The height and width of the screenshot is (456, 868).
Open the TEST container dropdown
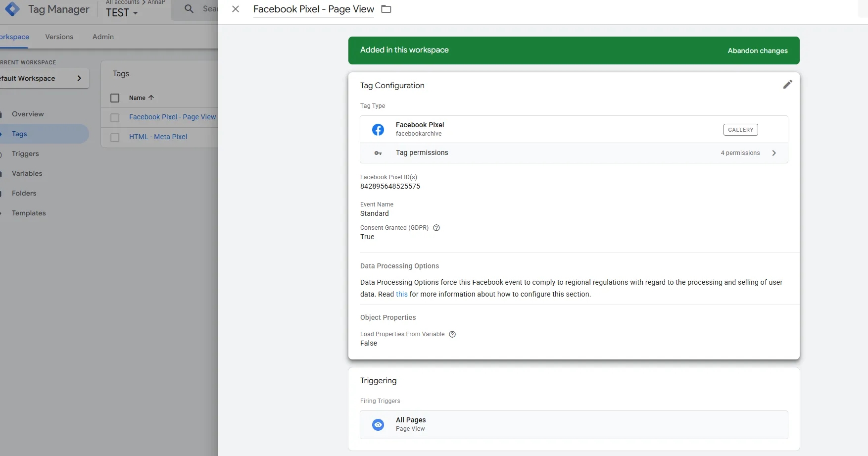pyautogui.click(x=122, y=13)
